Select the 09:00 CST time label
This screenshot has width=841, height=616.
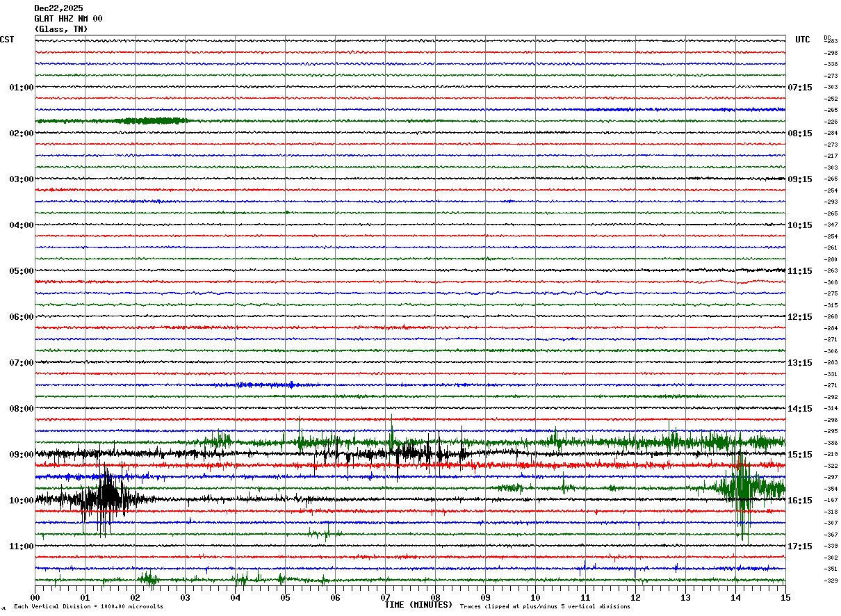[x=22, y=455]
